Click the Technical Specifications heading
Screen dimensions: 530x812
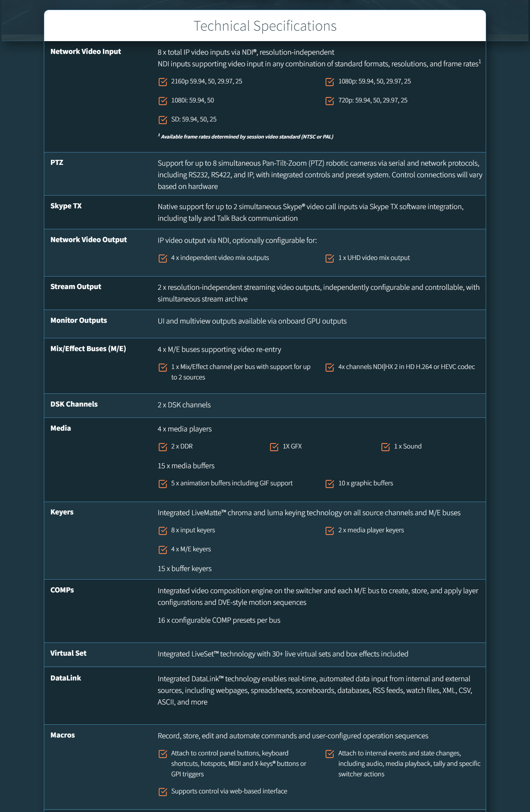pos(265,26)
